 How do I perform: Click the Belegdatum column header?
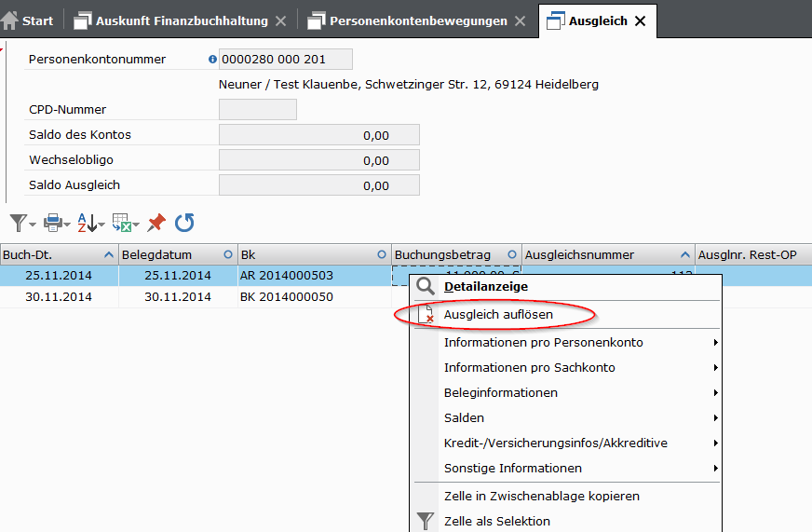click(x=178, y=255)
